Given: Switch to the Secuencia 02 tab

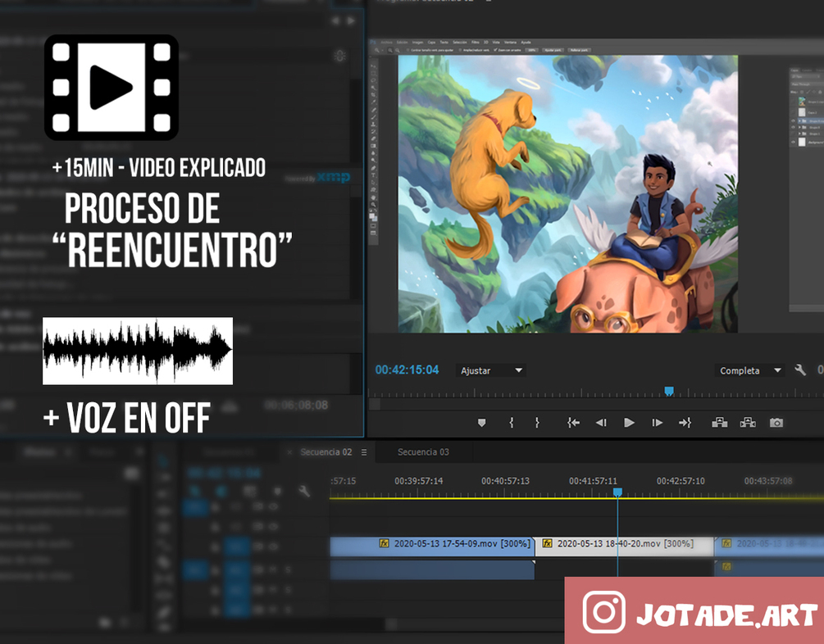Looking at the screenshot, I should tap(326, 451).
